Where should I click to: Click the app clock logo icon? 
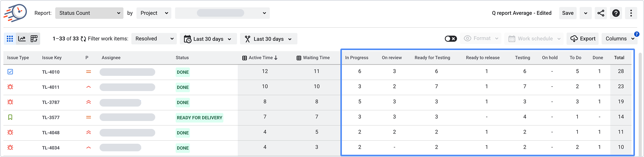point(15,13)
